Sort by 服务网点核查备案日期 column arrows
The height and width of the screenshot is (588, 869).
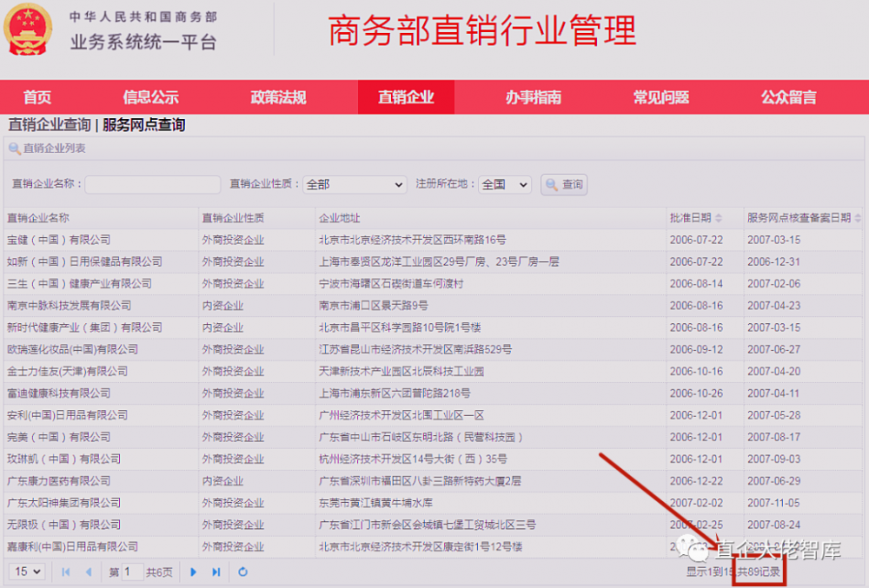(858, 218)
